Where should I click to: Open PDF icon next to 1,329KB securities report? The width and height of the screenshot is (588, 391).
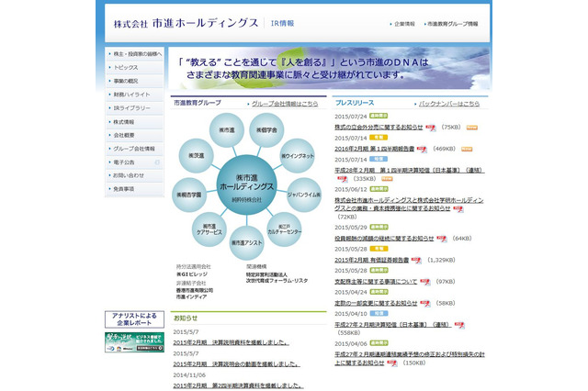pyautogui.click(x=416, y=261)
